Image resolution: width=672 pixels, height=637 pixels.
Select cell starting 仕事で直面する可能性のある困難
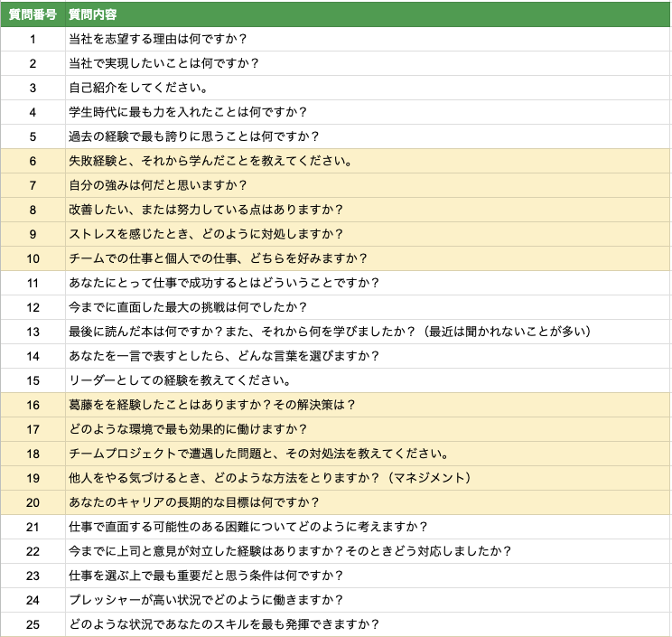point(369,527)
